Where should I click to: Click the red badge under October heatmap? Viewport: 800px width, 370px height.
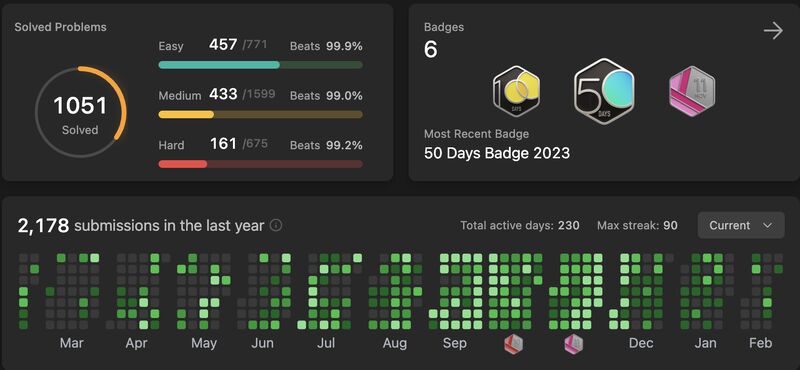tap(513, 343)
